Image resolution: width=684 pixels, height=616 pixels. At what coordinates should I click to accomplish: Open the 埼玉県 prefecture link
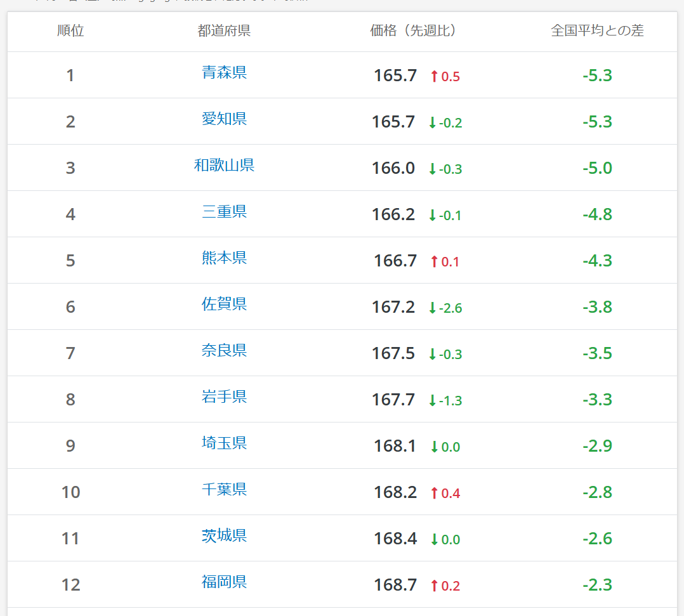[x=224, y=443]
